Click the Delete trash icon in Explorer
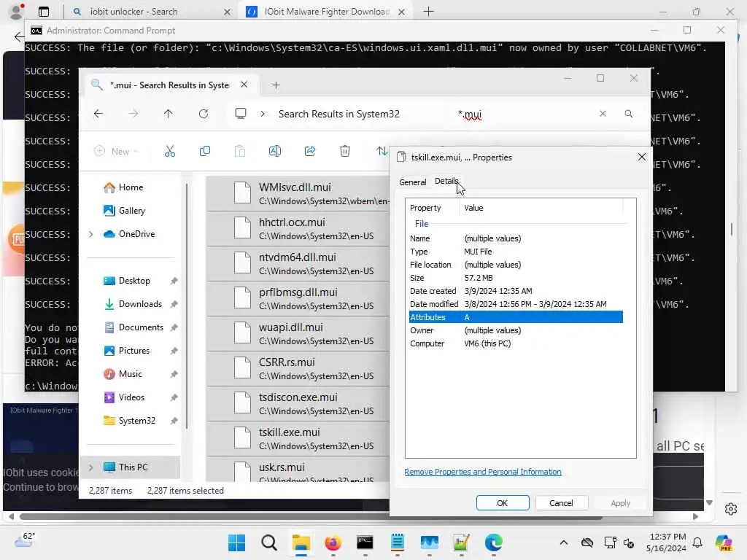747x560 pixels. 345,152
